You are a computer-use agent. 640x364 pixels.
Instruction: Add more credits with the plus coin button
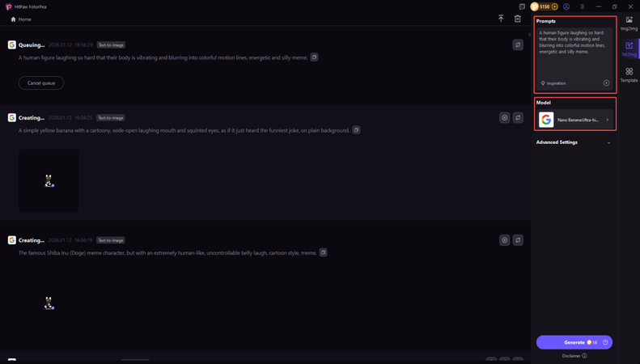click(555, 6)
